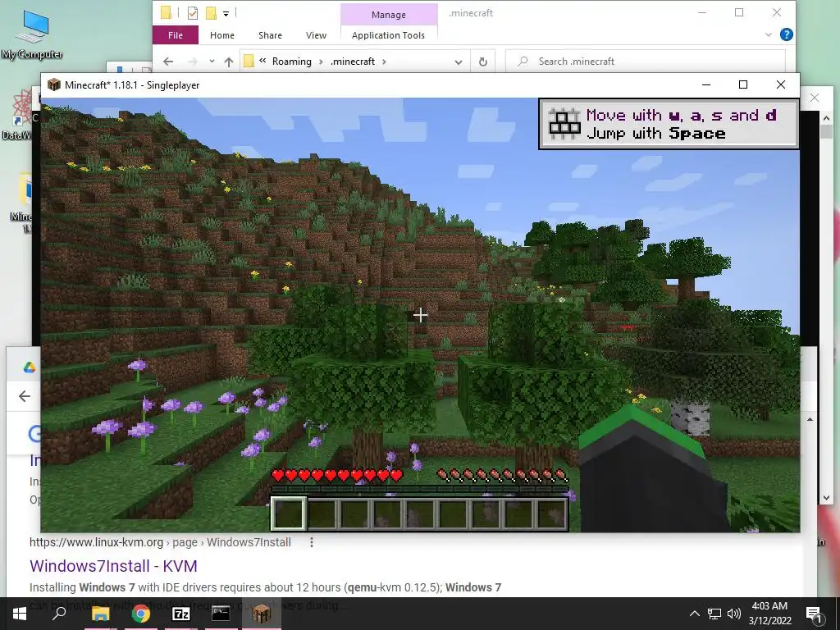The height and width of the screenshot is (630, 840).
Task: Open the Share ribbon tab
Action: pos(270,35)
